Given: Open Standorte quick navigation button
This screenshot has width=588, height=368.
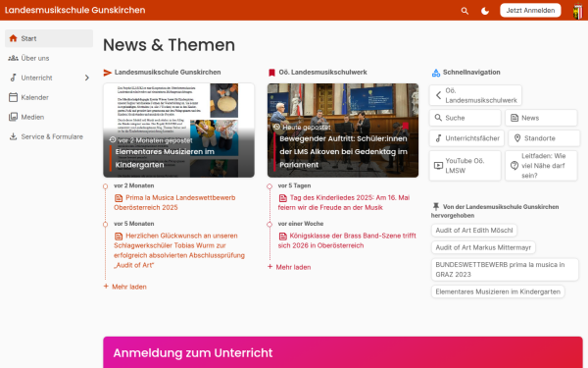Looking at the screenshot, I should click(x=544, y=138).
